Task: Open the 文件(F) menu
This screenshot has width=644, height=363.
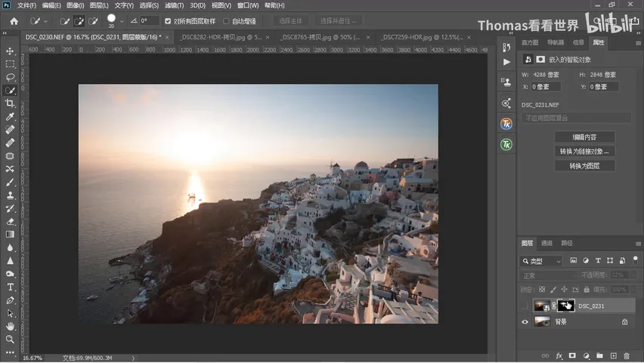Action: pos(26,5)
